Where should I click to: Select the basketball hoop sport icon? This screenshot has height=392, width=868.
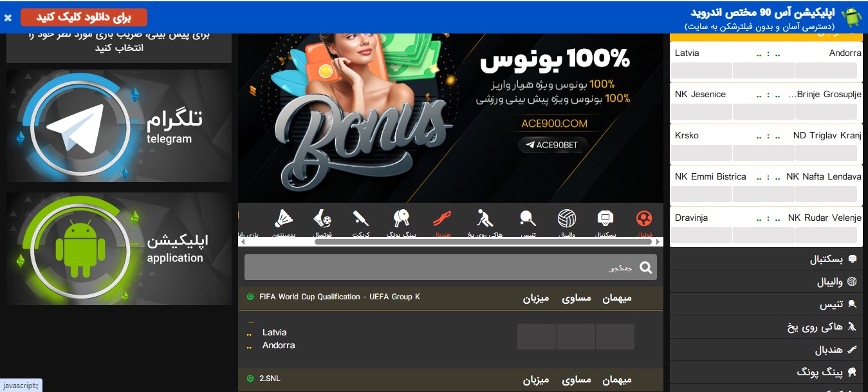pyautogui.click(x=605, y=219)
